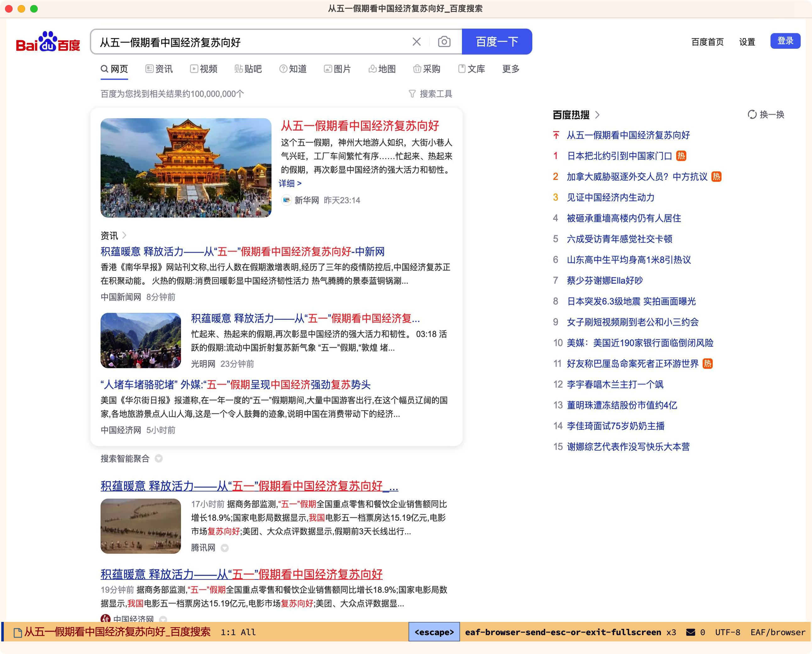The image size is (812, 654).
Task: Click the 换一换 label in hot search
Action: 772,114
